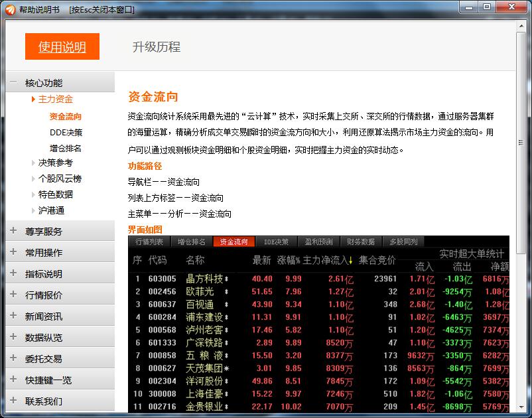Click the 天茂集团 stock name
532x418 pixels.
coord(204,368)
